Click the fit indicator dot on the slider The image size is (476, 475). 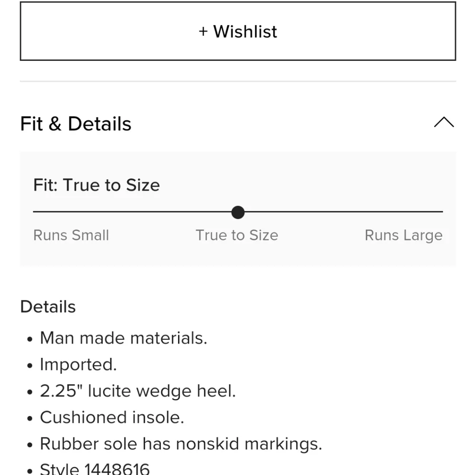238,212
